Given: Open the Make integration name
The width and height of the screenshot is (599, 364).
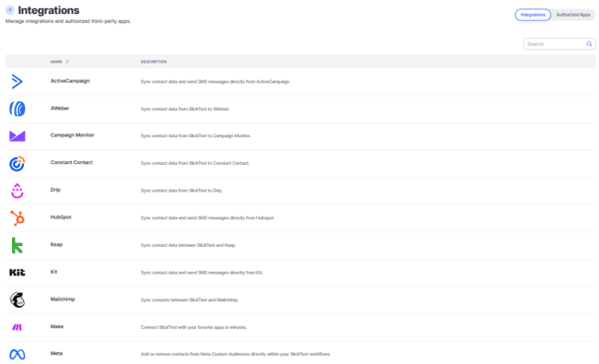Looking at the screenshot, I should coord(57,326).
